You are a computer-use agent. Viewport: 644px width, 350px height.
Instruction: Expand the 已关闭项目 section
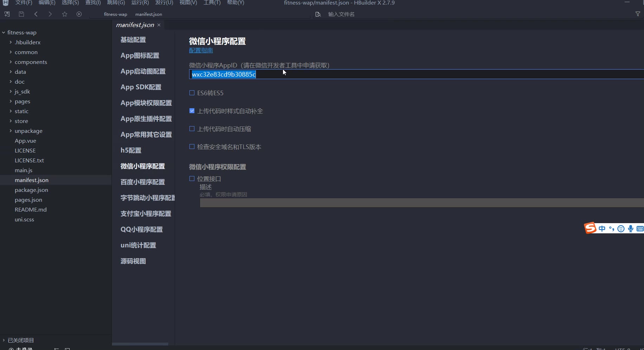click(x=4, y=340)
